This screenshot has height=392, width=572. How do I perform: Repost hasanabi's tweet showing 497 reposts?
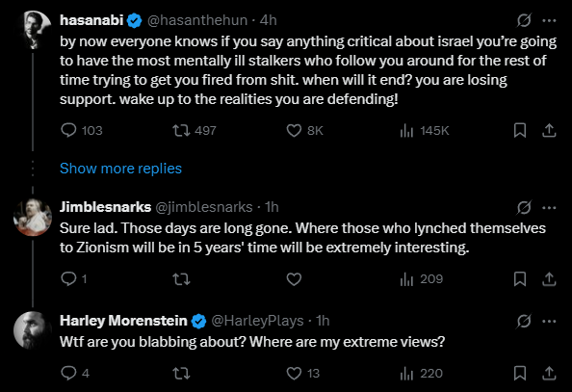coord(181,130)
